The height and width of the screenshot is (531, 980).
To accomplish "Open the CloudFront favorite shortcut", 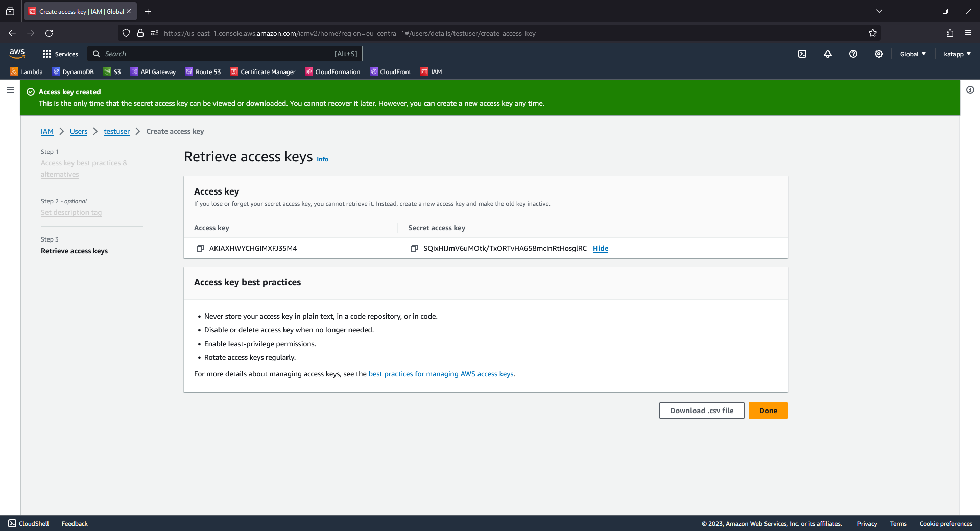I will click(x=391, y=72).
